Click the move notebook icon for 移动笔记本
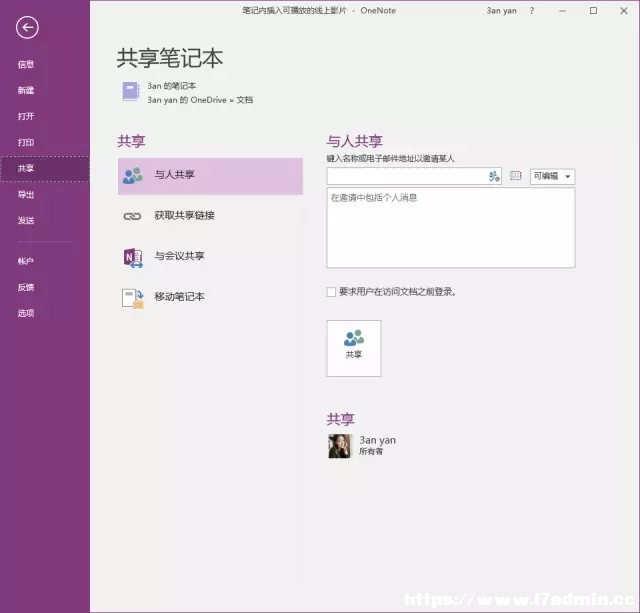640x613 pixels. point(133,298)
